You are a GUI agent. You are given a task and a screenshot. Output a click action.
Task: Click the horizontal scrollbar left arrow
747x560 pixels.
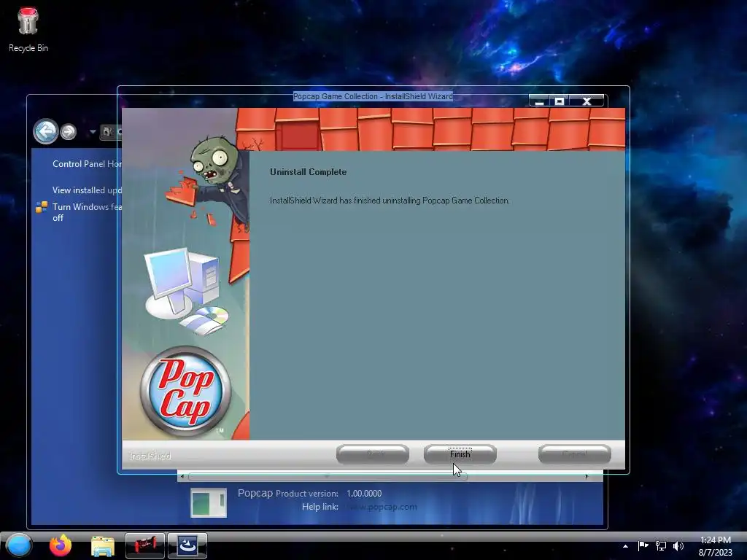pos(182,476)
